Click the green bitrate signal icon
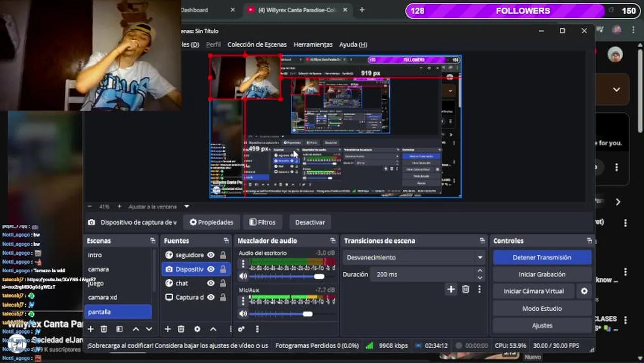Viewport: 644px width, 363px height. [369, 346]
